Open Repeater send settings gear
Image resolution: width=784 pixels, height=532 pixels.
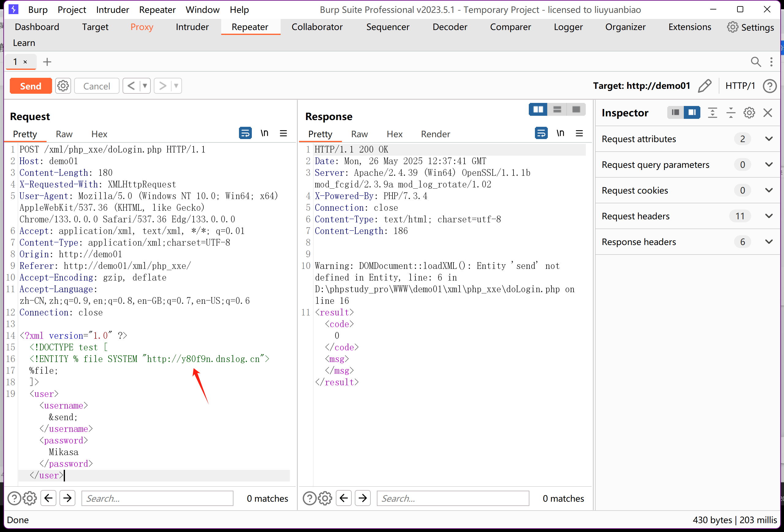[x=63, y=86]
